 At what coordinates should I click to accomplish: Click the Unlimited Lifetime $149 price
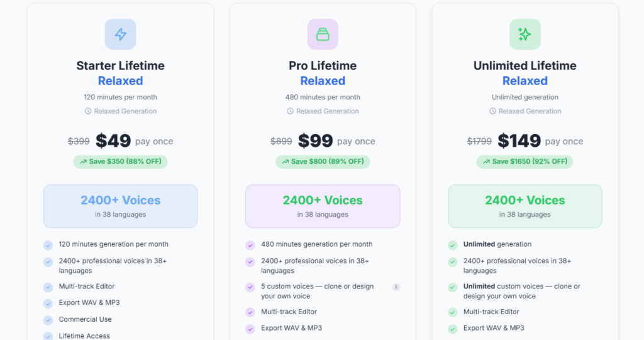click(x=519, y=141)
